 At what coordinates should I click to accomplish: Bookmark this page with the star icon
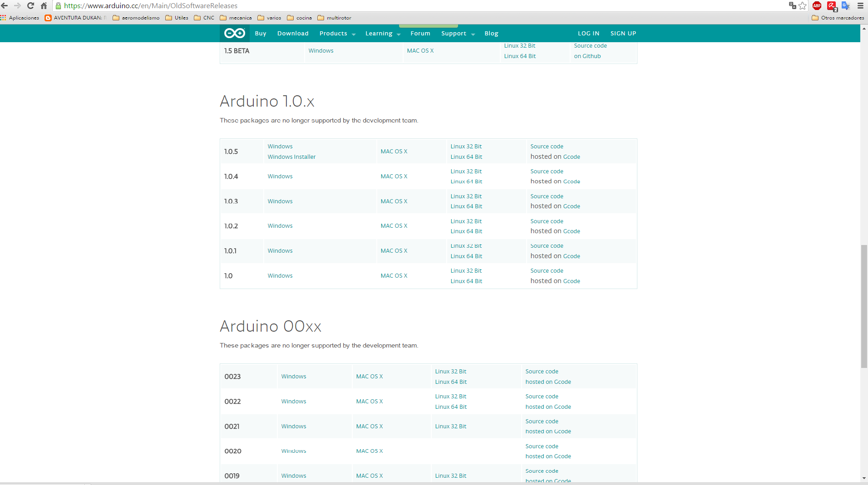point(803,6)
